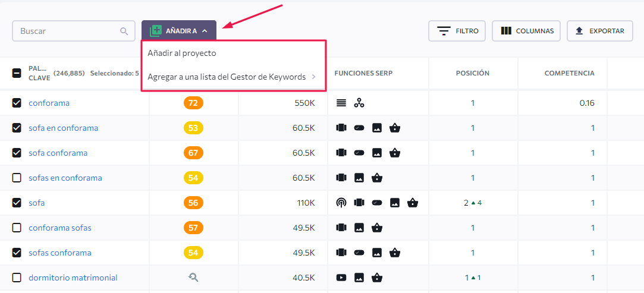This screenshot has width=644, height=293.
Task: Open the dormitorio matrimonial link
Action: (73, 278)
